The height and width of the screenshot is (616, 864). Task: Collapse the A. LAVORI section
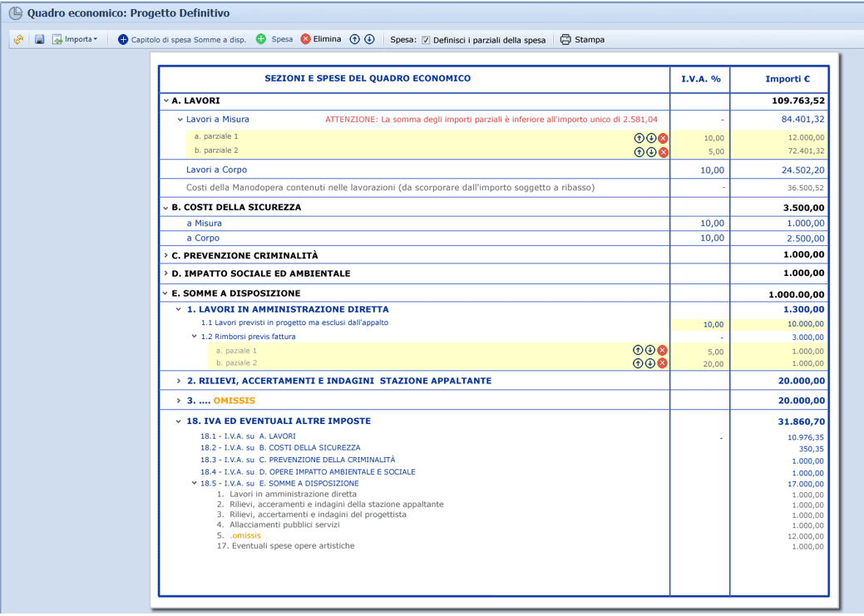click(166, 101)
